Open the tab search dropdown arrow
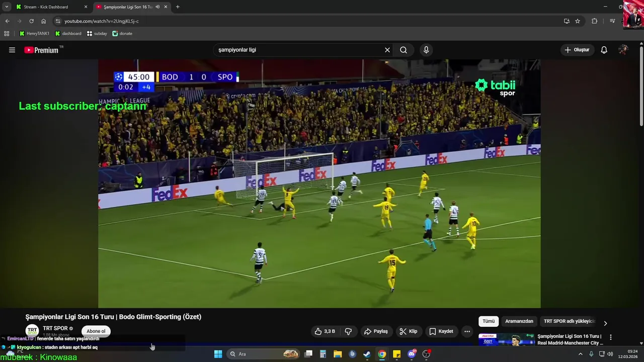This screenshot has height=362, width=644. click(7, 7)
